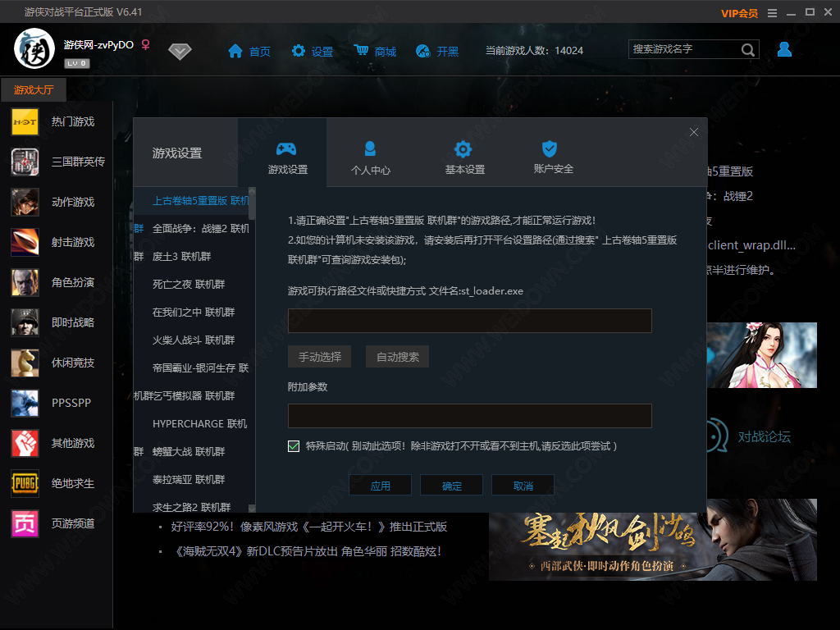Open the title bar dropdown menu arrow
840x630 pixels.
pos(772,12)
